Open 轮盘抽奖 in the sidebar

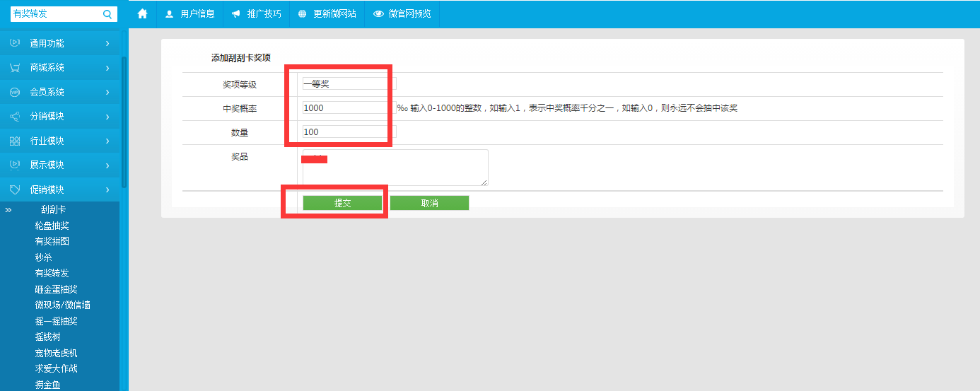tap(52, 226)
